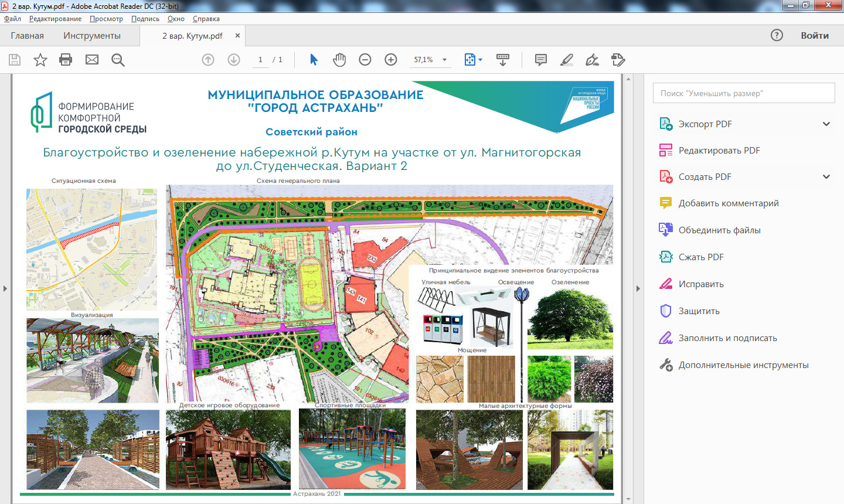This screenshot has height=504, width=844.
Task: Open the Файл menu
Action: pyautogui.click(x=12, y=19)
